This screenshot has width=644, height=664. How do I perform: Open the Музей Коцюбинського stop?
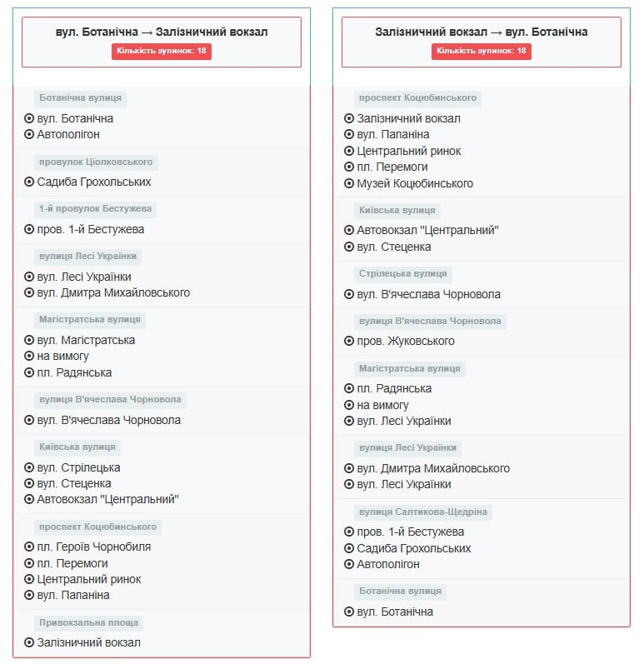click(415, 183)
